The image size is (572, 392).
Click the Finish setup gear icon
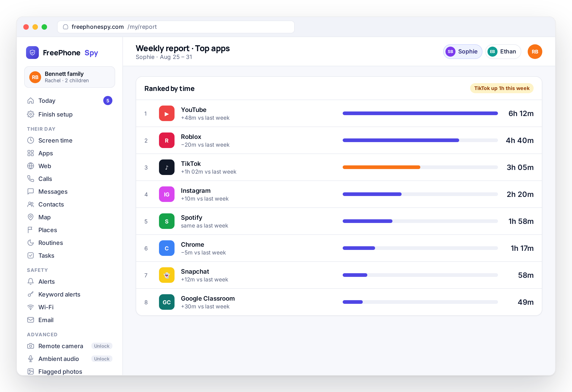pyautogui.click(x=31, y=114)
